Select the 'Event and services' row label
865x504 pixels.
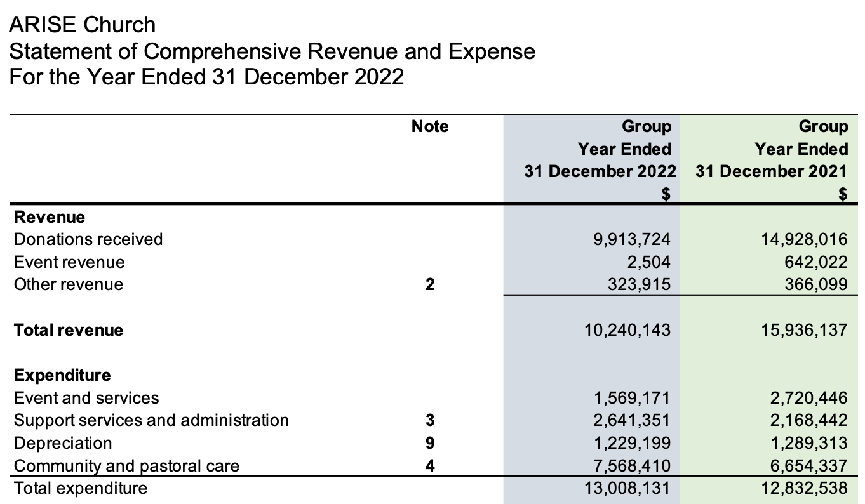click(86, 398)
